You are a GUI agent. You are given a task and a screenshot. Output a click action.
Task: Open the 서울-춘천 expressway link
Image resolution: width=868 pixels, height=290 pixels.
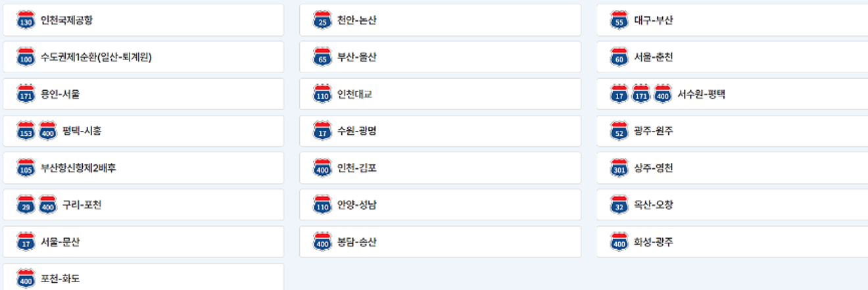click(733, 57)
